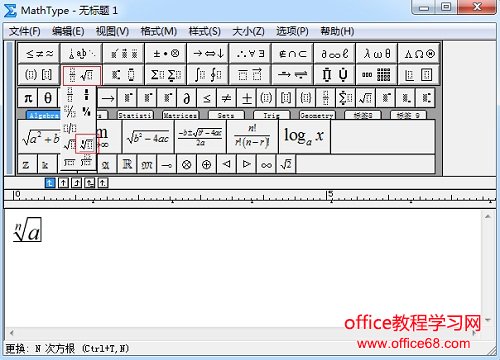Open the 选项(P) menu
Viewport: 500px width, 360px height.
coord(292,31)
